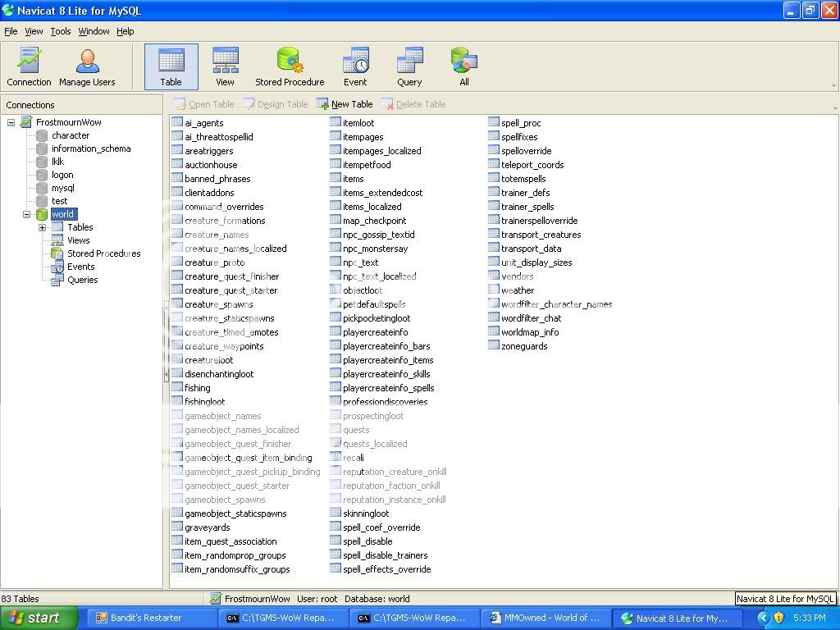Open the Tools menu
Image resolution: width=840 pixels, height=630 pixels.
(61, 31)
